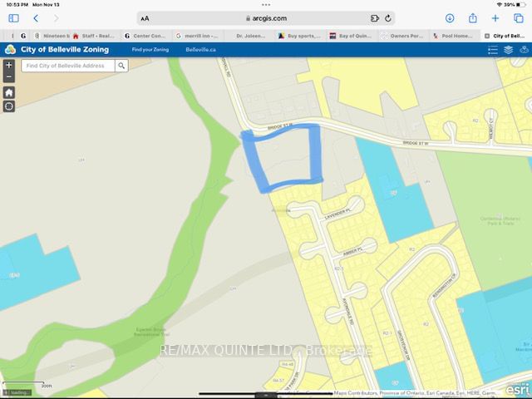Open Safari downloads list
The height and width of the screenshot is (399, 532).
click(x=450, y=17)
